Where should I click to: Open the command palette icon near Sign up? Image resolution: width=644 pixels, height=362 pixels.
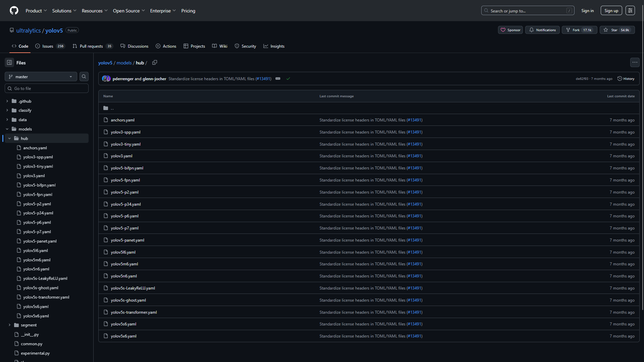[630, 11]
